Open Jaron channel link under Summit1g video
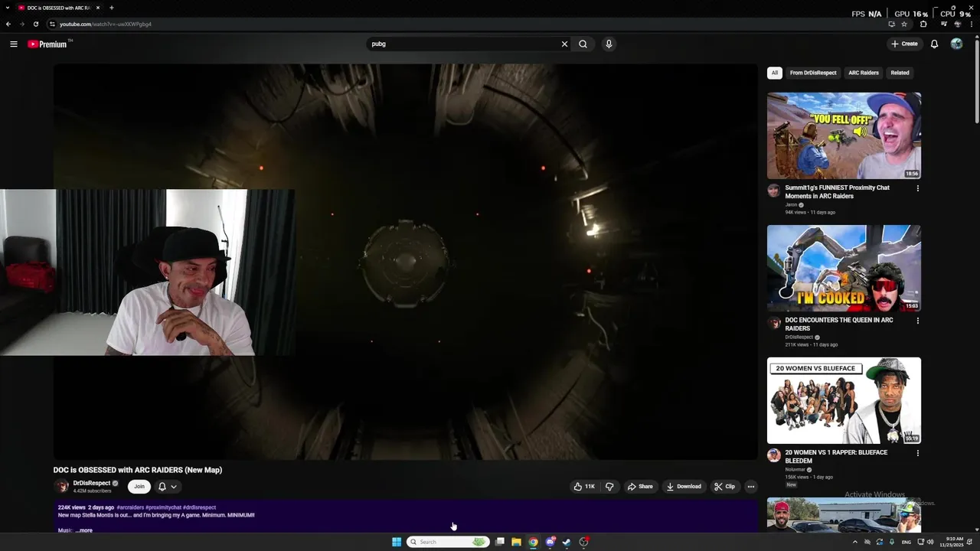 click(x=791, y=205)
